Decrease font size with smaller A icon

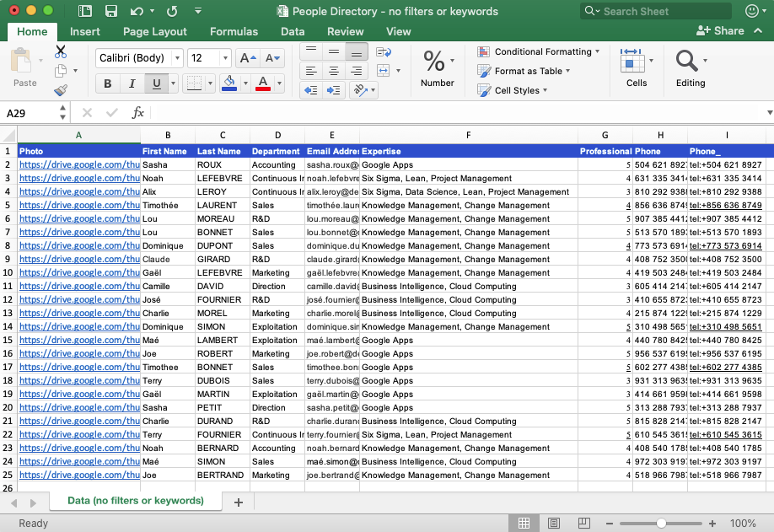pyautogui.click(x=272, y=58)
